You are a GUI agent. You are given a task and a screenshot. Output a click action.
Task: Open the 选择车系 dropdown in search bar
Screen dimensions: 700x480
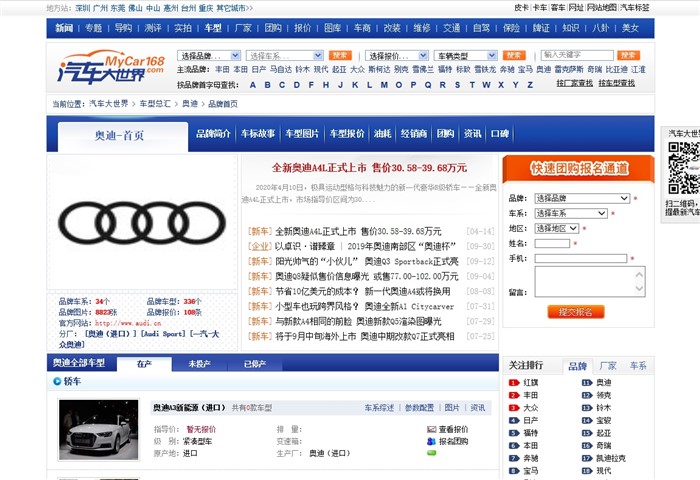(x=284, y=55)
